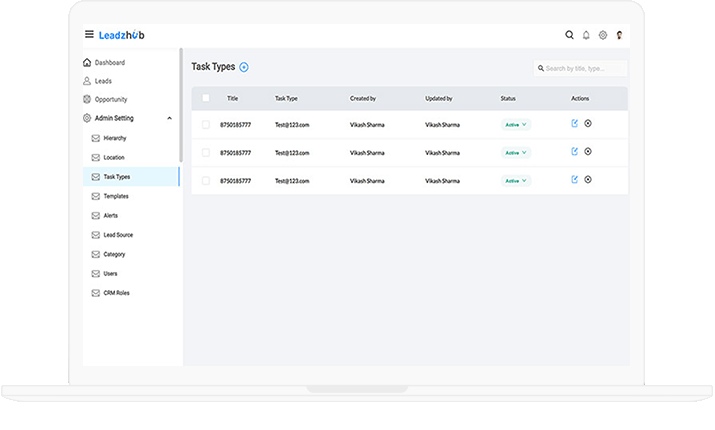Click the user profile avatar
The width and height of the screenshot is (715, 430).
[x=620, y=35]
